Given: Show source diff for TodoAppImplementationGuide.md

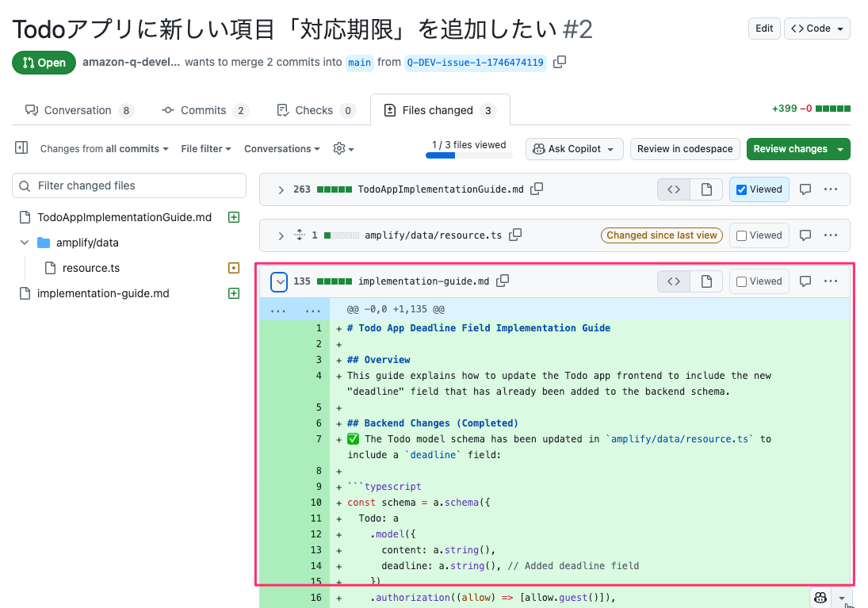Looking at the screenshot, I should click(674, 189).
